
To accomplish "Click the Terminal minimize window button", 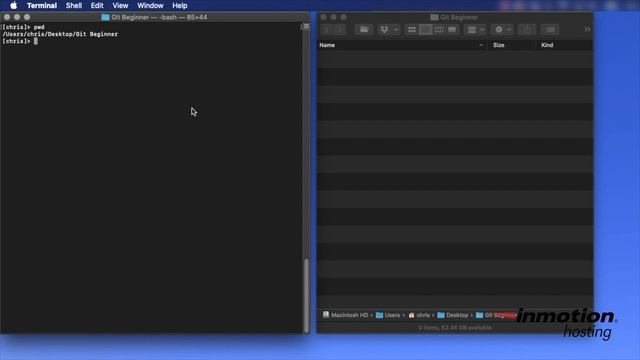I will (x=17, y=17).
